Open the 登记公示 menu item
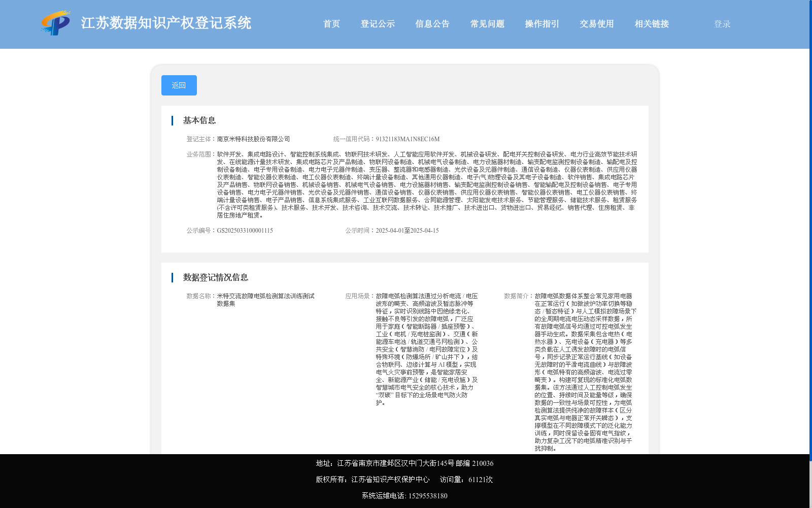Viewport: 812px width, 508px height. (x=378, y=24)
